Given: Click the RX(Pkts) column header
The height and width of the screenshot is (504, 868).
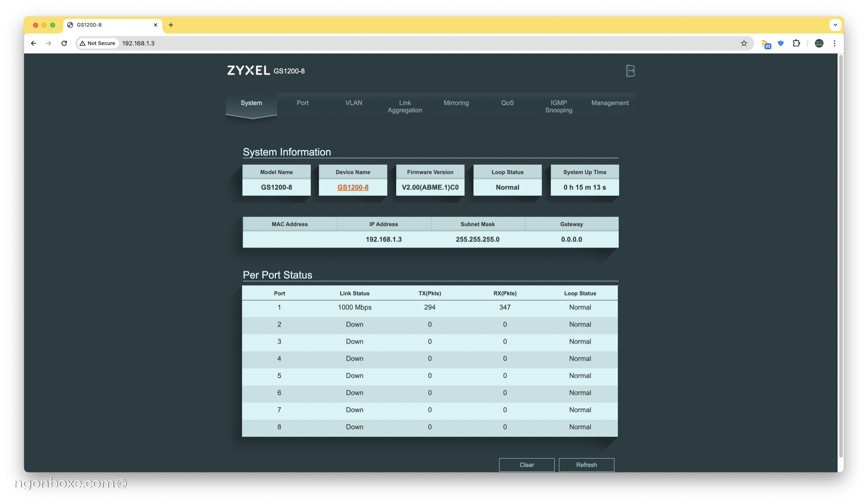Looking at the screenshot, I should 505,293.
